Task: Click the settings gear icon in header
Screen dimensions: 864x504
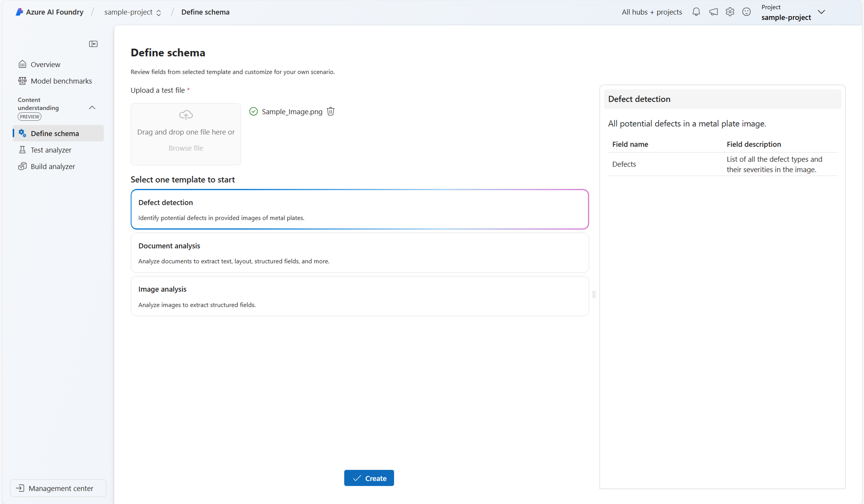Action: tap(730, 11)
